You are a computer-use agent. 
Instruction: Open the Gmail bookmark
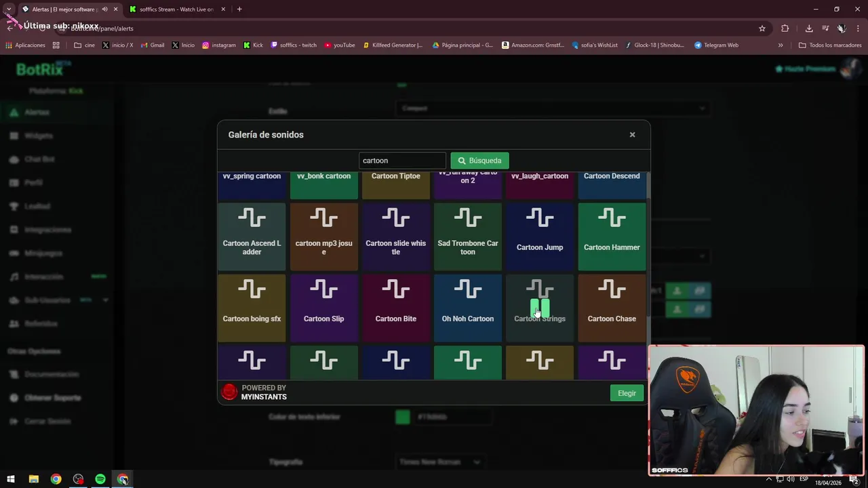(153, 45)
